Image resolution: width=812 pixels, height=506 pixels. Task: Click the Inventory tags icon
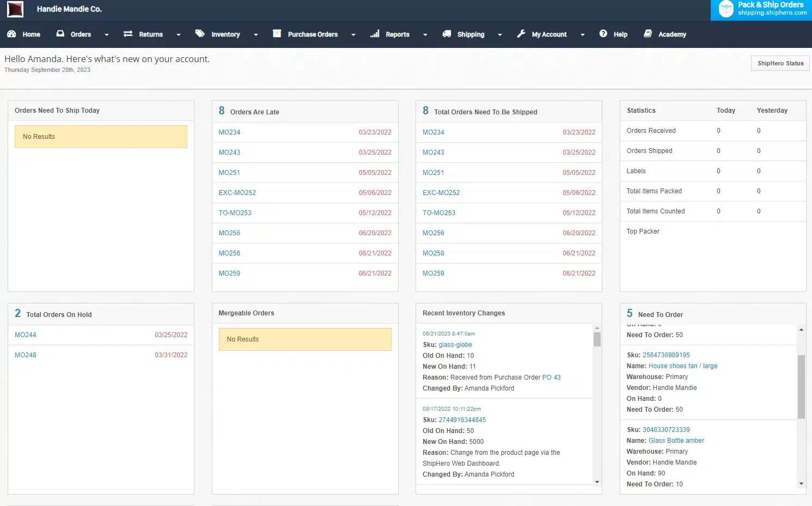(200, 34)
